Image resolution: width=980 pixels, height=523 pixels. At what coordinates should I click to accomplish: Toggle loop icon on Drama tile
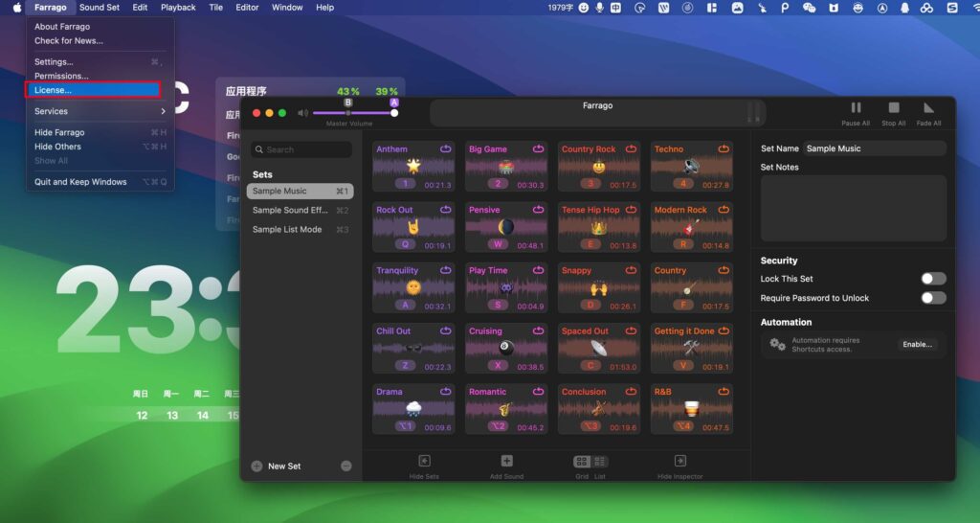point(446,392)
